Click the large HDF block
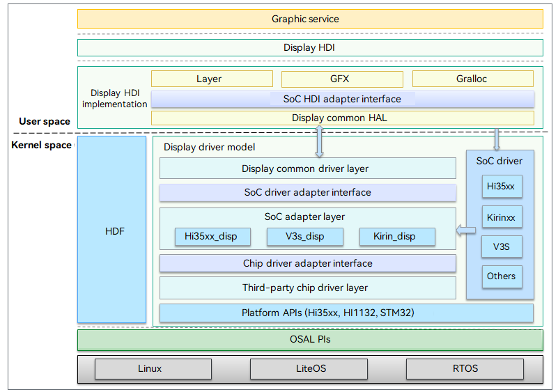Image resolution: width=558 pixels, height=392 pixels. [111, 230]
